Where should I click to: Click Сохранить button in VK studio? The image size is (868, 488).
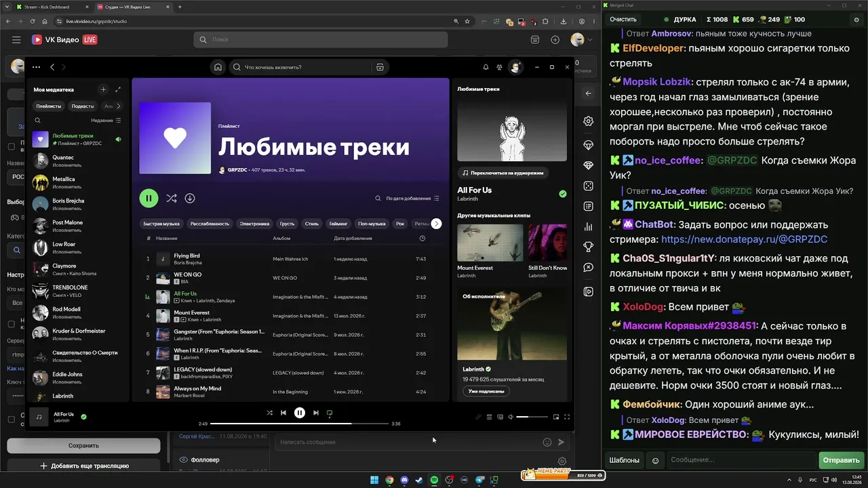point(83,445)
